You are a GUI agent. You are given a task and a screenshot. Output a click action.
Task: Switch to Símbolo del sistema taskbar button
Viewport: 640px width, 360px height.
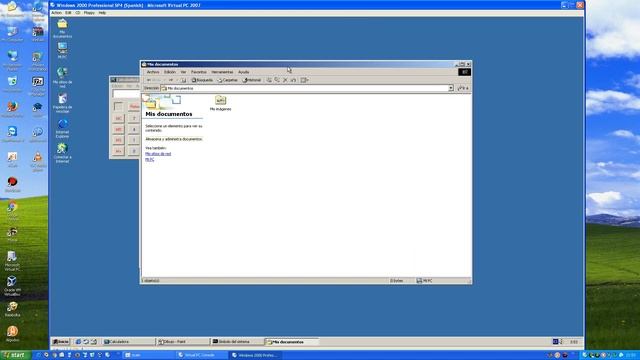click(x=237, y=342)
